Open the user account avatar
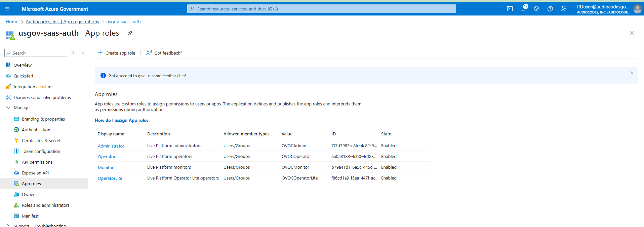 click(638, 9)
